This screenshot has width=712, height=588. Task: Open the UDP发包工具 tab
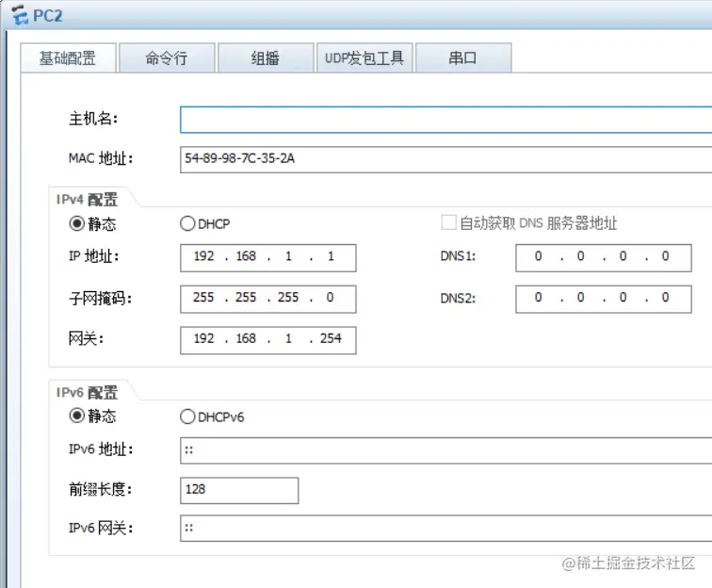click(x=364, y=57)
